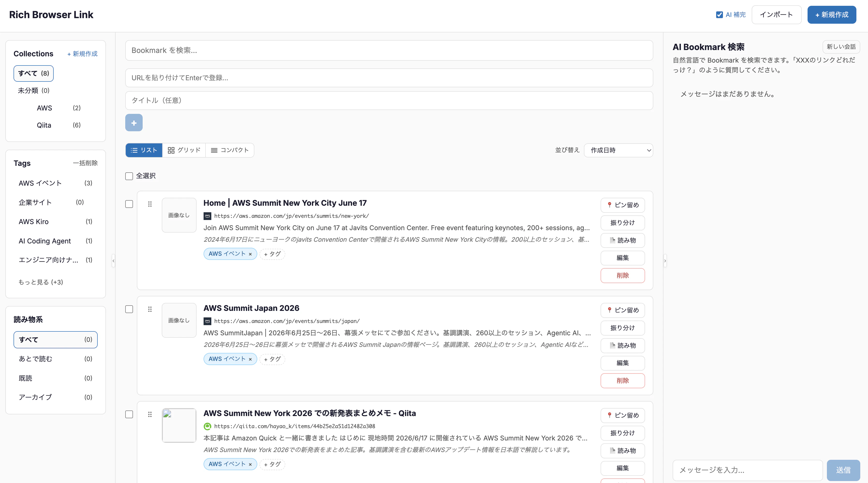The image size is (868, 483).
Task: Click the URLを貼り付けてEnterで登録 field
Action: coord(389,78)
